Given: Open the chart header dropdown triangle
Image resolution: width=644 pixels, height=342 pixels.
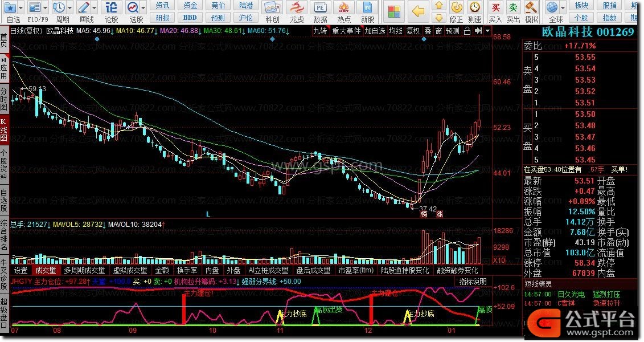Looking at the screenshot, I should pyautogui.click(x=487, y=31).
